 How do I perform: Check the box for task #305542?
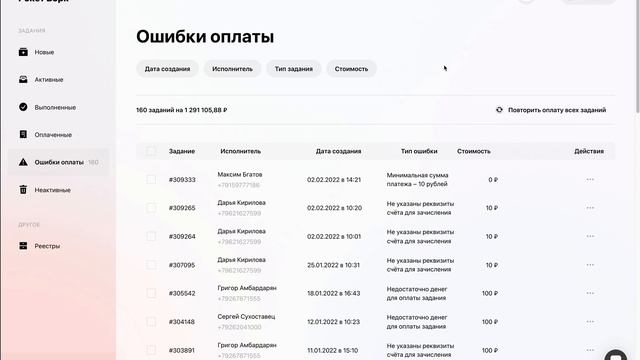151,293
